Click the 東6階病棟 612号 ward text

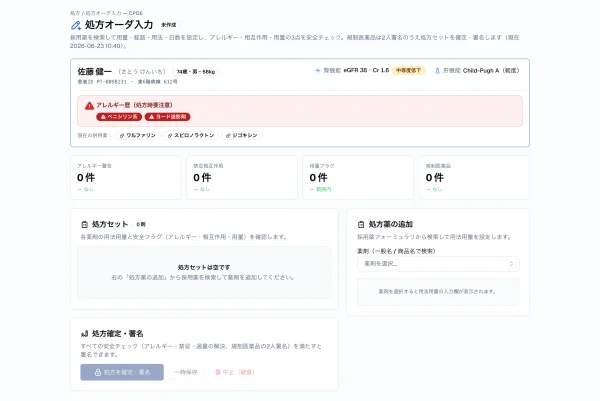(157, 82)
